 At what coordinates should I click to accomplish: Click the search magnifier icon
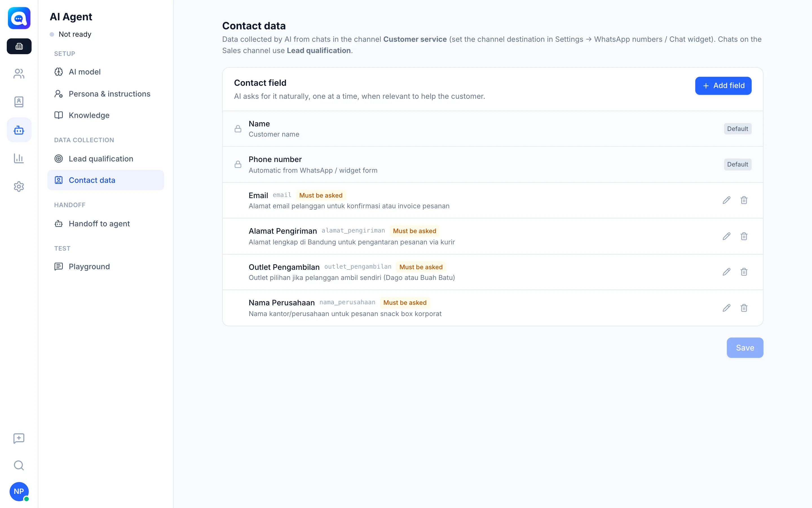click(x=19, y=465)
